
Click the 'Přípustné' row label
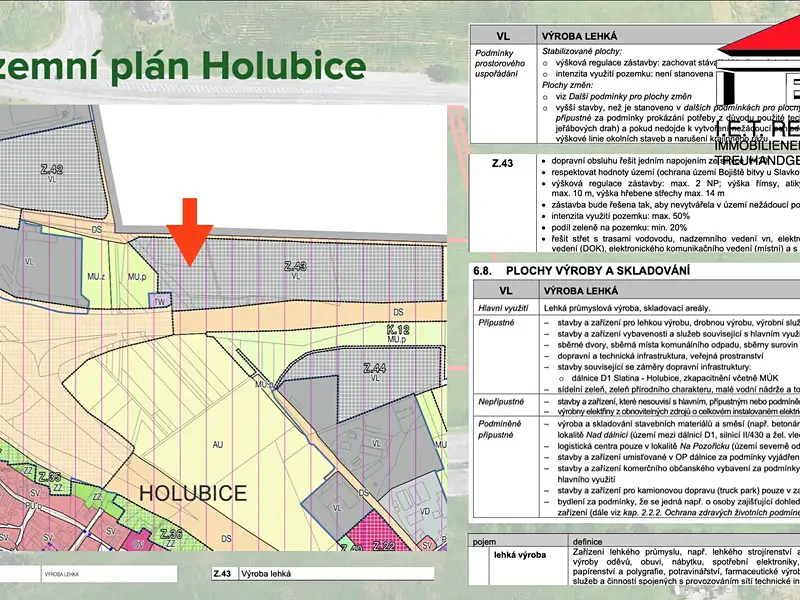[x=496, y=322]
